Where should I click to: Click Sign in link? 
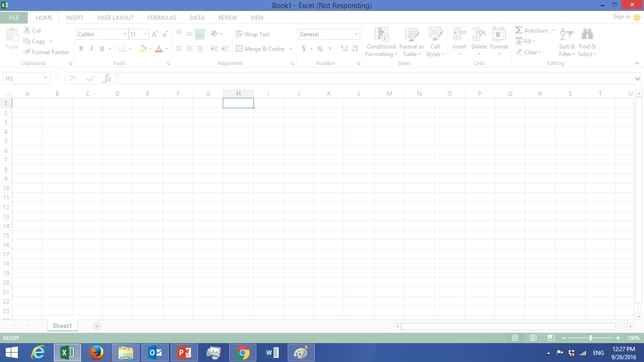[621, 16]
